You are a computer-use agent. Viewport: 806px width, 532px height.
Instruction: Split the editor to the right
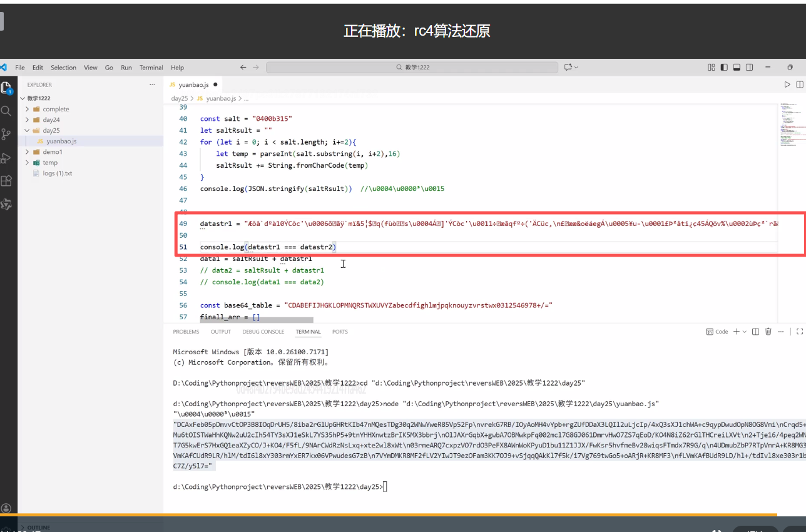800,84
